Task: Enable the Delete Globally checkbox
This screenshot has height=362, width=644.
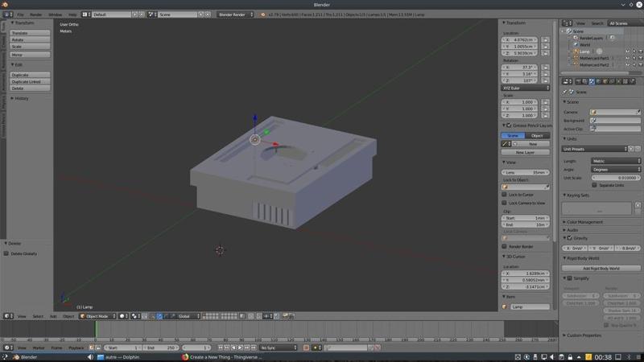Action: (x=6, y=253)
